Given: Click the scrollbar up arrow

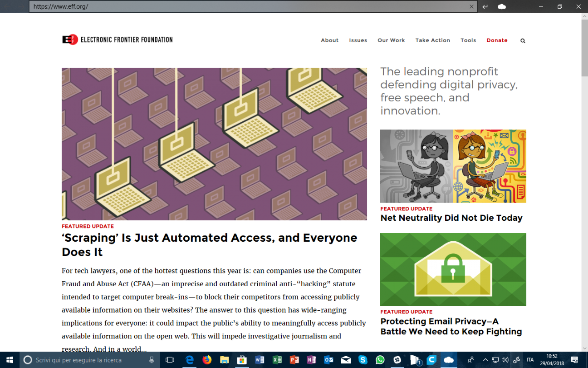Looking at the screenshot, I should [584, 16].
